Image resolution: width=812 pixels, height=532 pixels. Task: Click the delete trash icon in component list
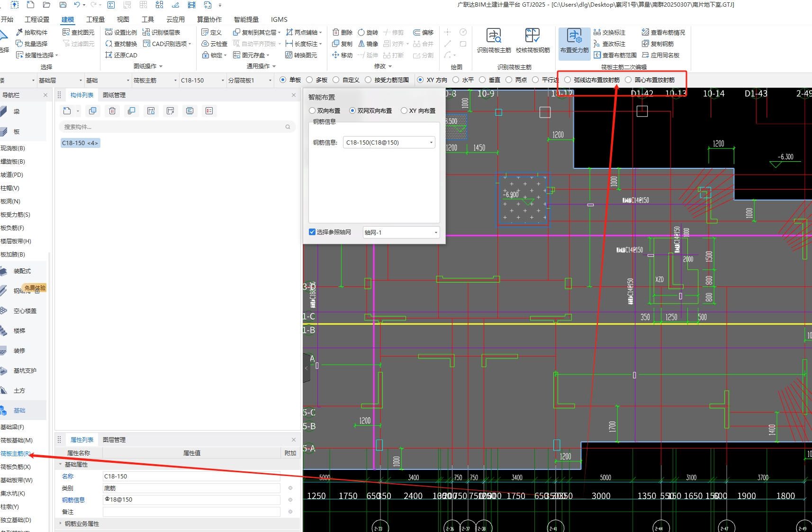click(x=112, y=110)
